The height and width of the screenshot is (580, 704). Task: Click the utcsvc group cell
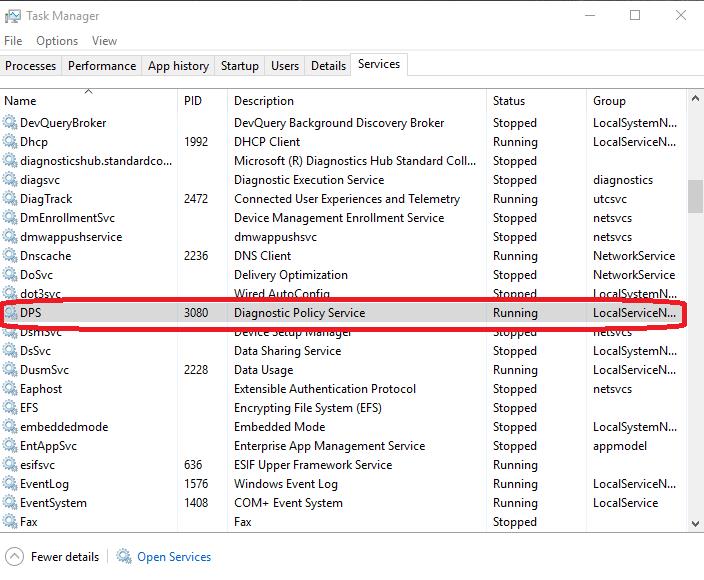(x=610, y=199)
